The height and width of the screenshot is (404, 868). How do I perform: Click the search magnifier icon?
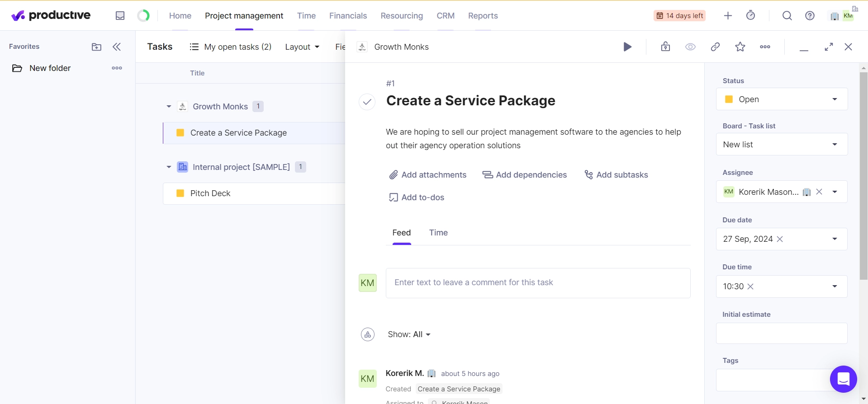(787, 16)
